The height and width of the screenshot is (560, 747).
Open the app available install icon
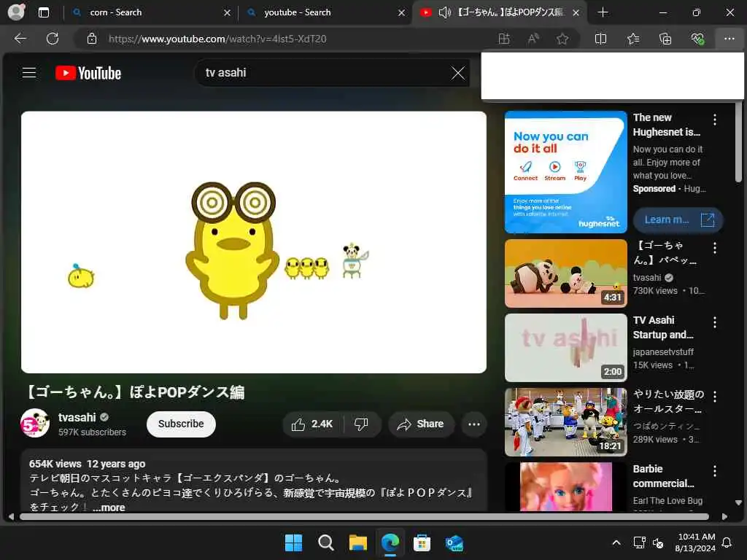coord(504,39)
